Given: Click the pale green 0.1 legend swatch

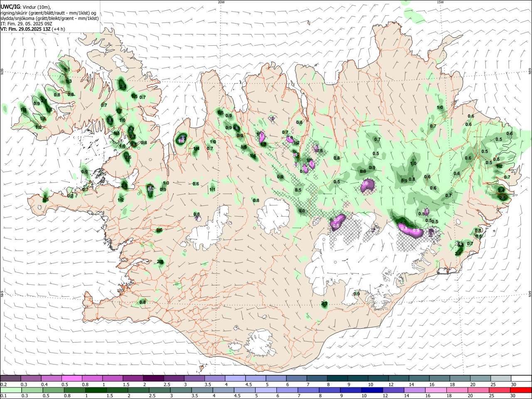Looking at the screenshot, I should tap(10, 390).
